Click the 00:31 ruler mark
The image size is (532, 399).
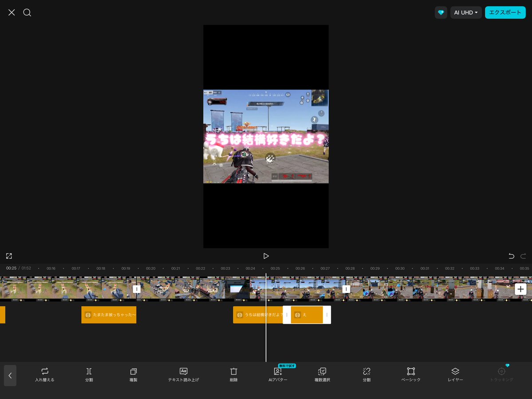pos(425,269)
